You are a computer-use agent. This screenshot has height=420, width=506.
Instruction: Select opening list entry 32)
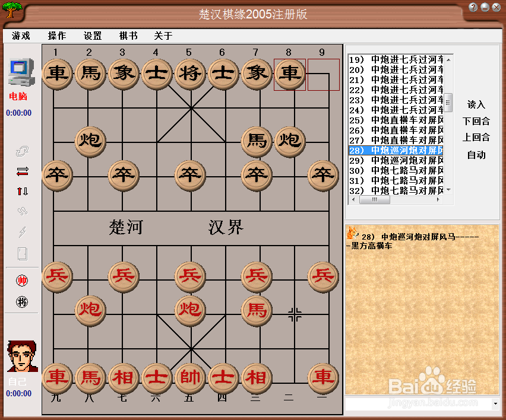point(396,191)
